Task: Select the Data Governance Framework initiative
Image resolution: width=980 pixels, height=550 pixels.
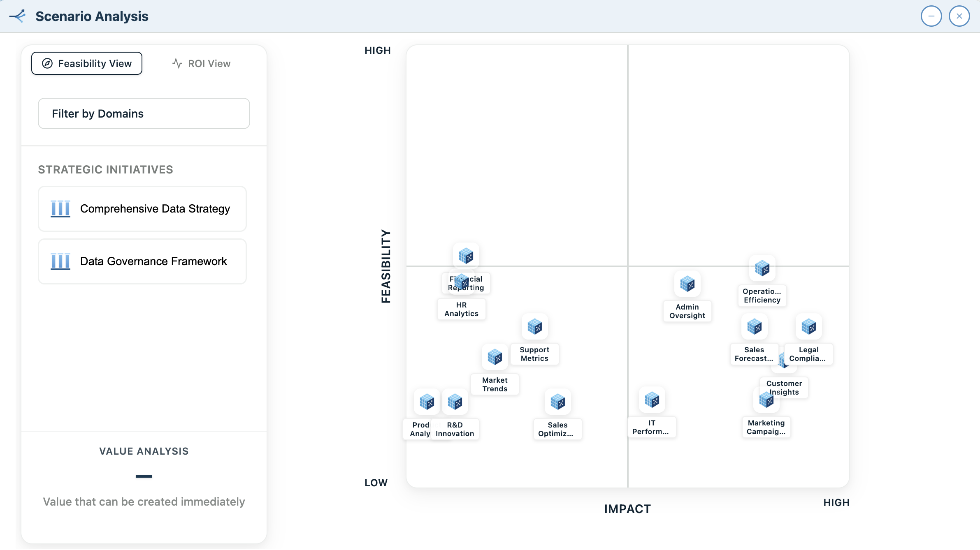Action: pos(142,261)
